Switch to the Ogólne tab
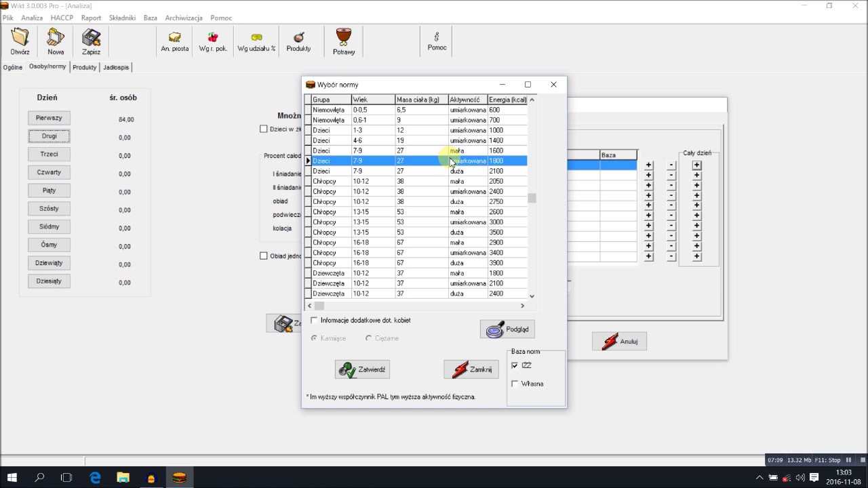The width and height of the screenshot is (868, 488). [13, 67]
